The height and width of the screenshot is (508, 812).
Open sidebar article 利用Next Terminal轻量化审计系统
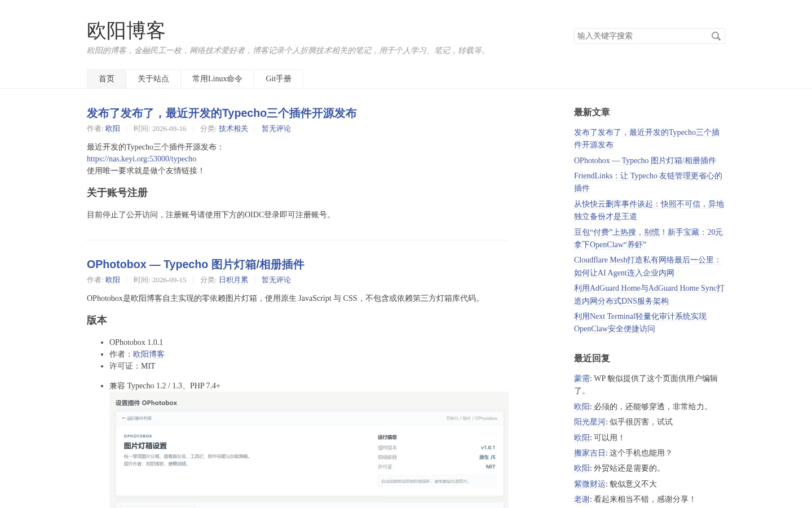[640, 323]
